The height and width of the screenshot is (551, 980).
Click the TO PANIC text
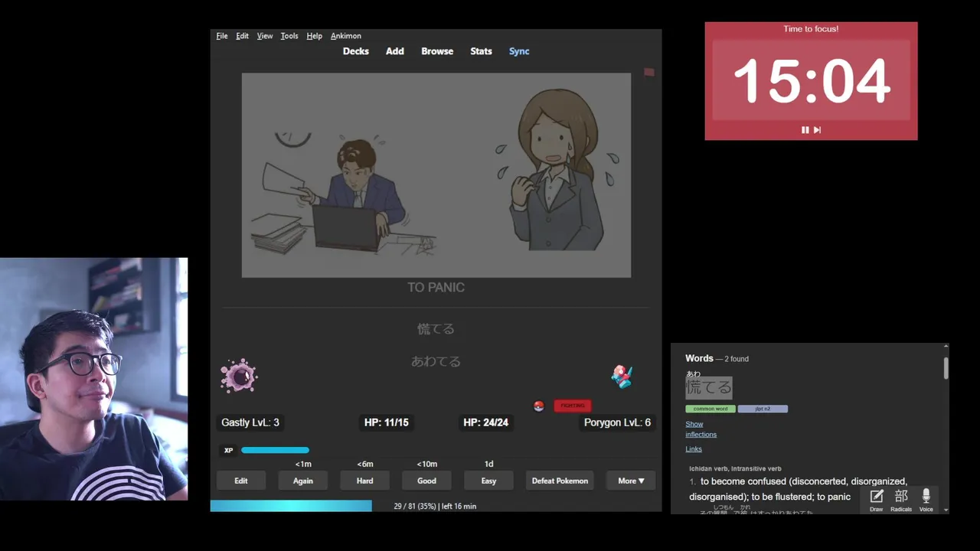click(x=436, y=288)
